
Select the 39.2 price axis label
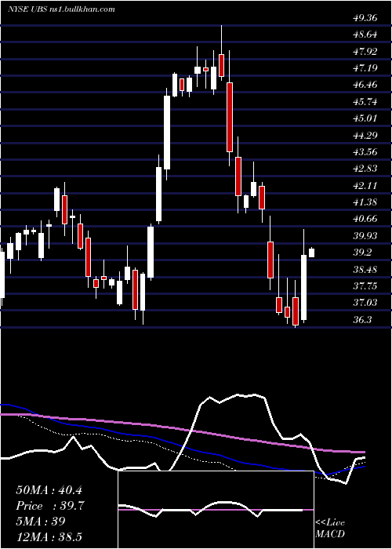pos(362,253)
